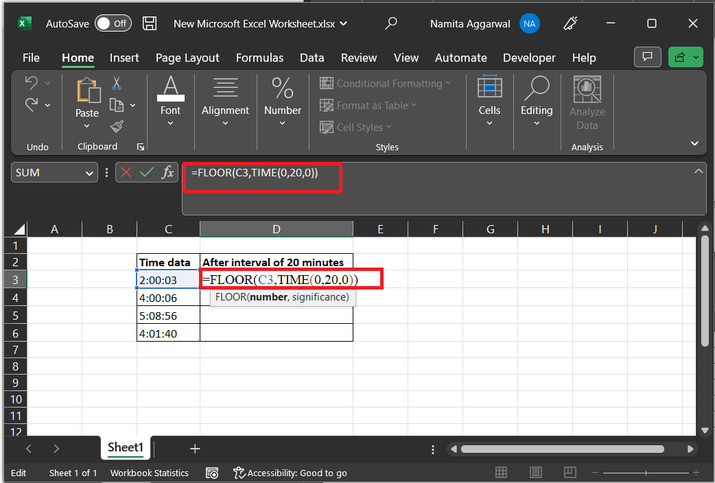Click the Workbook Statistics button
The width and height of the screenshot is (715, 483).
149,473
